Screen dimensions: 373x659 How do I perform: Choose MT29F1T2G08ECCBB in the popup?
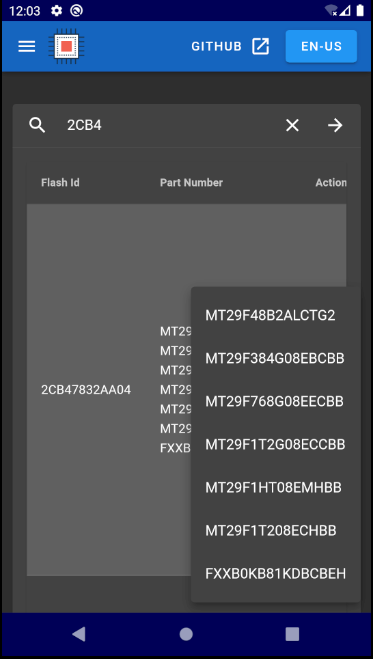pos(276,445)
